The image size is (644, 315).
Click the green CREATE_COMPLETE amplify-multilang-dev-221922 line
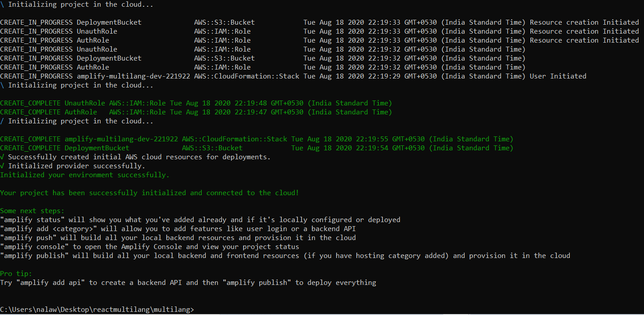(256, 139)
